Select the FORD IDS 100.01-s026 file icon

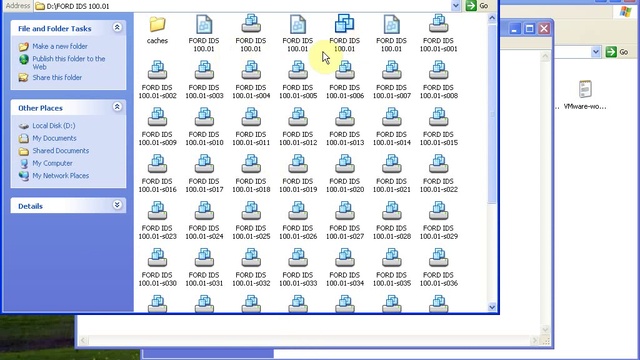click(298, 211)
